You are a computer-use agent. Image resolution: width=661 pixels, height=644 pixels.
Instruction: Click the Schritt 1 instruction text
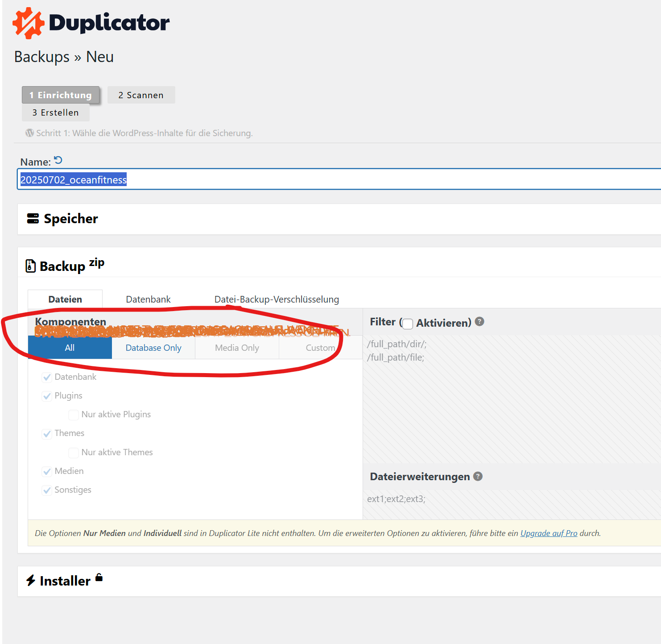145,133
